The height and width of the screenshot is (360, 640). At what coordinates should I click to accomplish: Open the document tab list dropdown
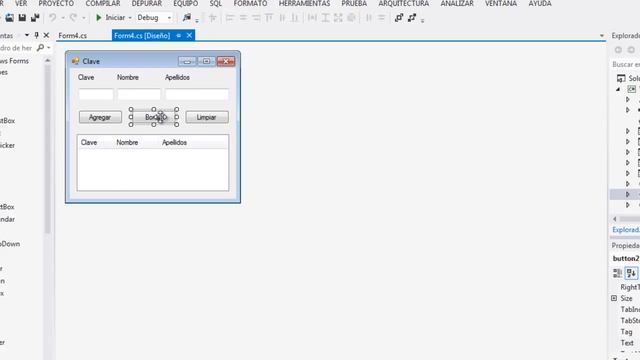[x=602, y=36]
